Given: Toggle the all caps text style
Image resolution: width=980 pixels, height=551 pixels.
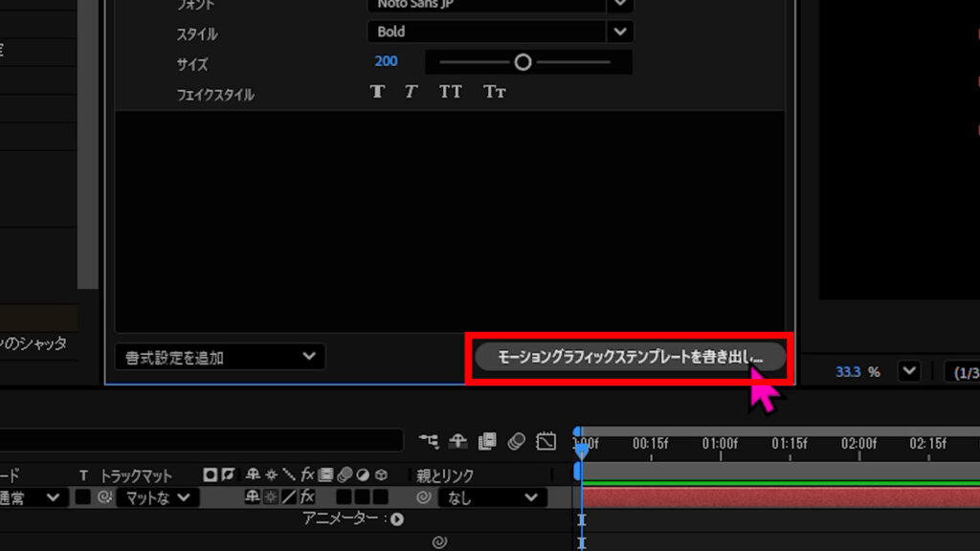Looking at the screenshot, I should [450, 92].
